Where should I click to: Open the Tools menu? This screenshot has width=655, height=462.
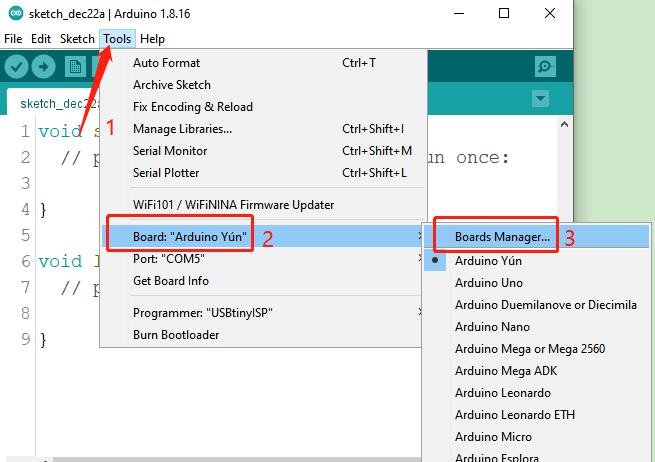(117, 39)
